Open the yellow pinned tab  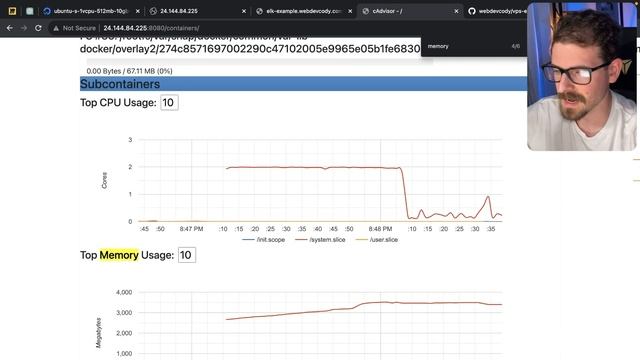tap(12, 11)
